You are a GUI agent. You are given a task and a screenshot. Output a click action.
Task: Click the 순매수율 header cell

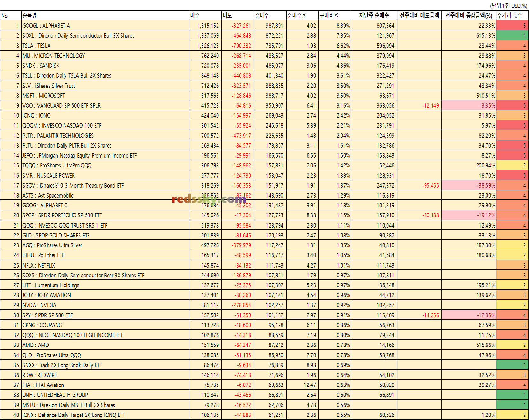point(303,15)
